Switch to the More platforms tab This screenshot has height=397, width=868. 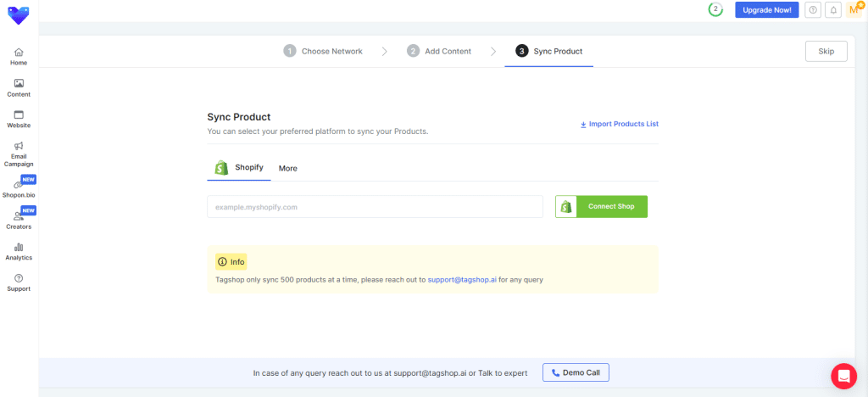(x=288, y=168)
